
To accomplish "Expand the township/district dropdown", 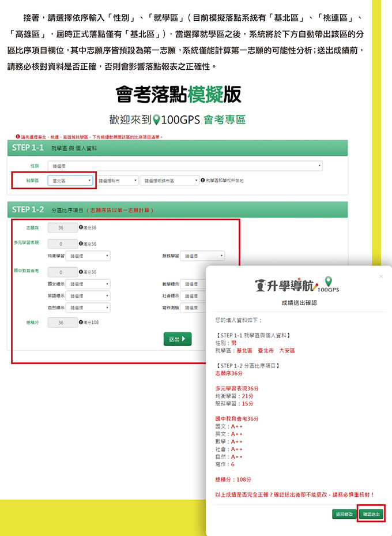I will 169,181.
